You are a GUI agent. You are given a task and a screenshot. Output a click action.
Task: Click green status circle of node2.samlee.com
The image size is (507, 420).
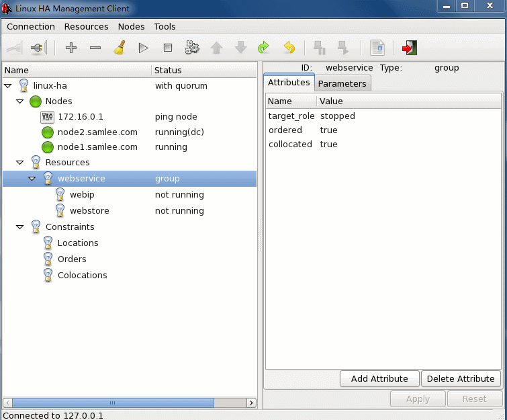point(48,132)
